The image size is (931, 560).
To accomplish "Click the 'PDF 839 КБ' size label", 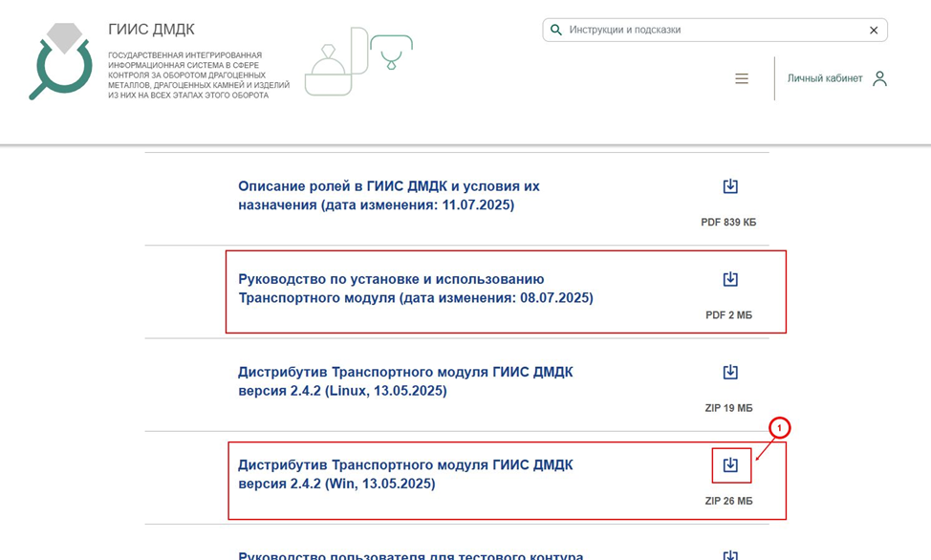I will click(x=728, y=222).
